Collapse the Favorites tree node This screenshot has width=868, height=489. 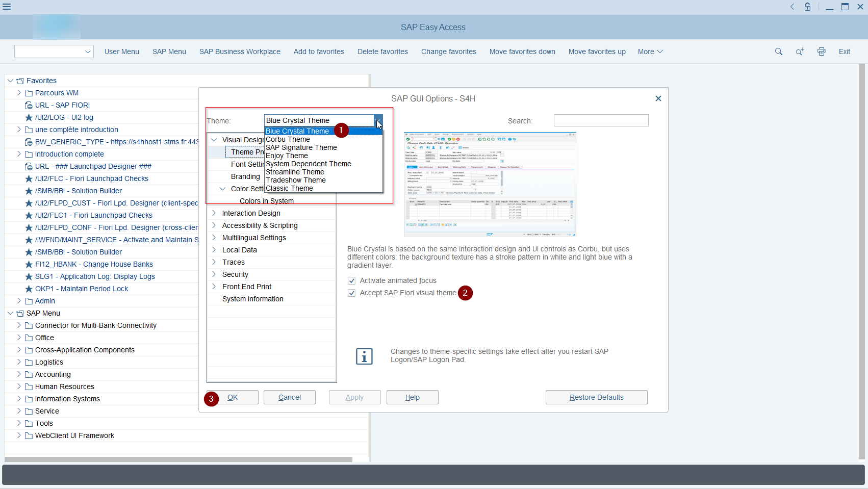tap(10, 81)
